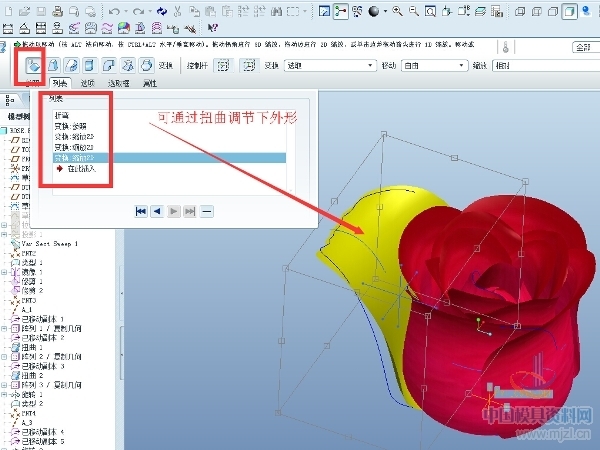Switch to hidden line display style
600x450 pixels.
(x=536, y=11)
